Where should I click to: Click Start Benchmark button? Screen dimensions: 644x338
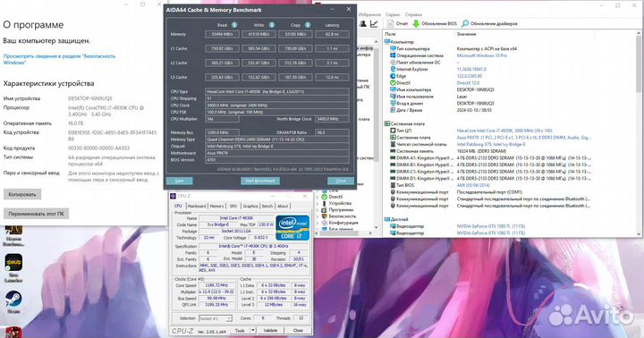(260, 181)
